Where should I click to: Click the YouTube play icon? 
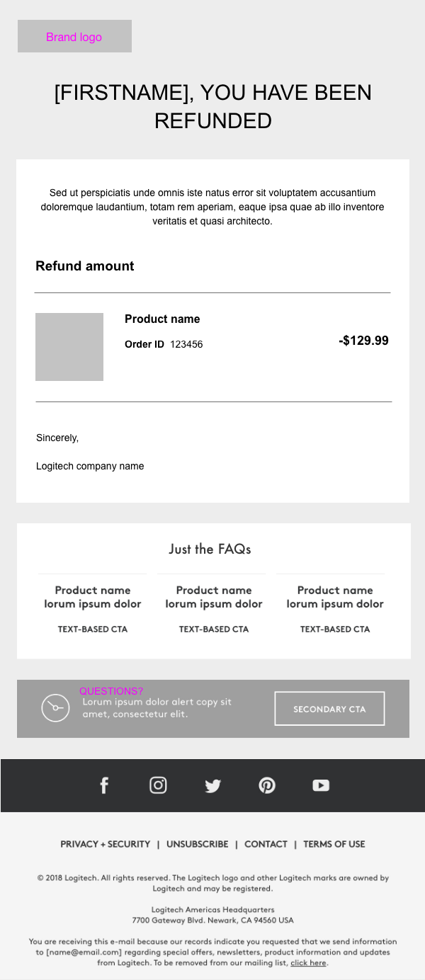click(x=321, y=785)
